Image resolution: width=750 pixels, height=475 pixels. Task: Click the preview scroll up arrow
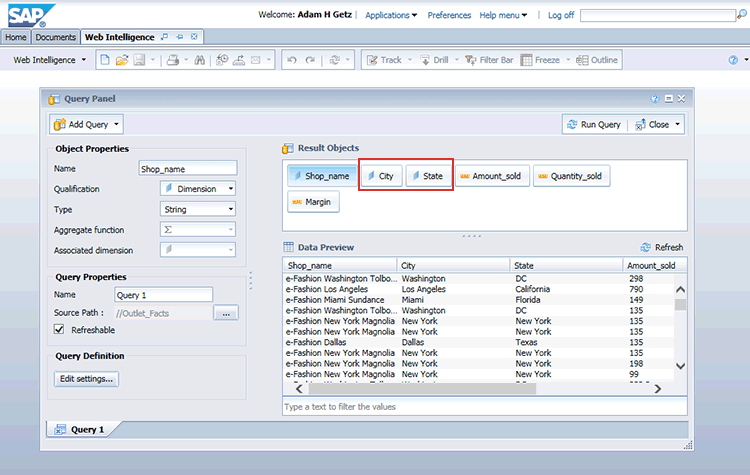click(680, 289)
